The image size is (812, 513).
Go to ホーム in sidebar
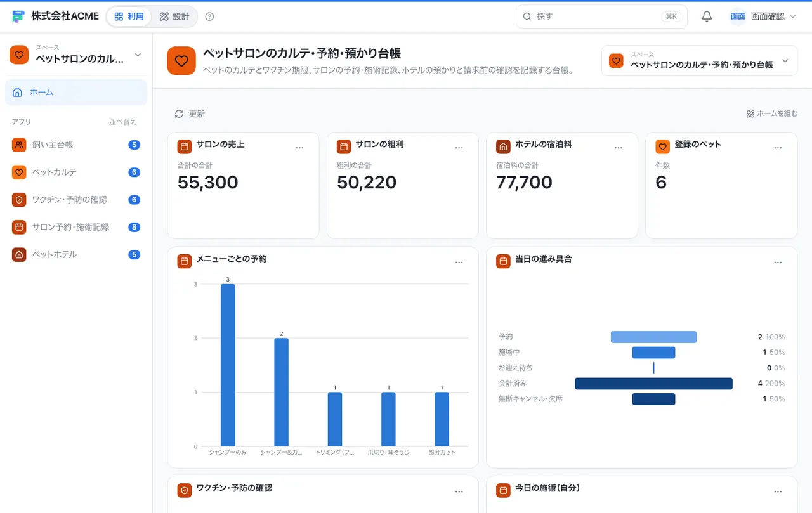(76, 92)
